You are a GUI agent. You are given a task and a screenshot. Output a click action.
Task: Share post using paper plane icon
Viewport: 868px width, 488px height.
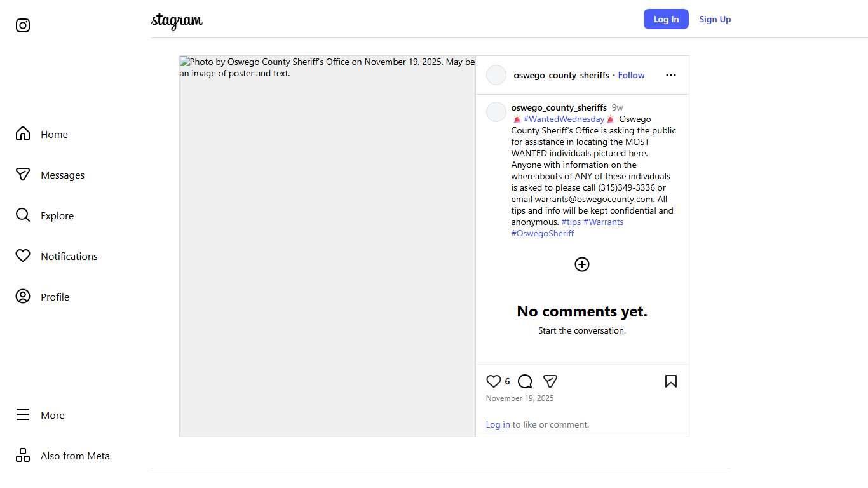550,381
